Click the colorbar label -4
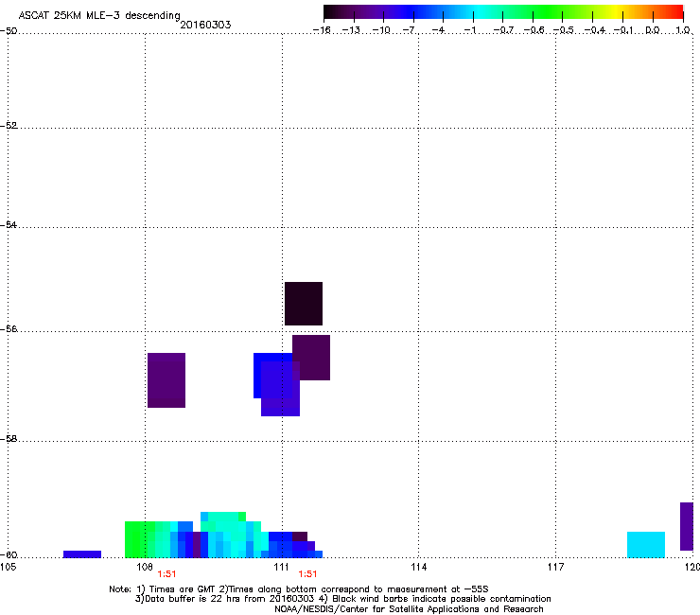Image resolution: width=700 pixels, height=615 pixels. point(438,30)
